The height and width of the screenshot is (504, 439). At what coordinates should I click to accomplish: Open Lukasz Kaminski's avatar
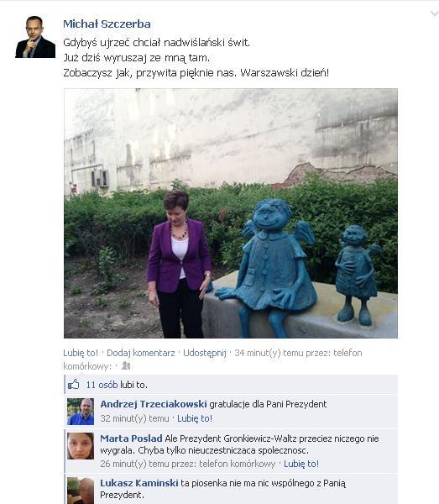(x=81, y=491)
